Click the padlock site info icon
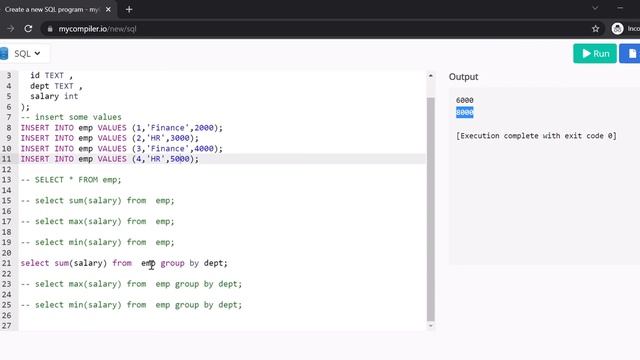Viewport: 640px width, 360px height. coord(50,29)
